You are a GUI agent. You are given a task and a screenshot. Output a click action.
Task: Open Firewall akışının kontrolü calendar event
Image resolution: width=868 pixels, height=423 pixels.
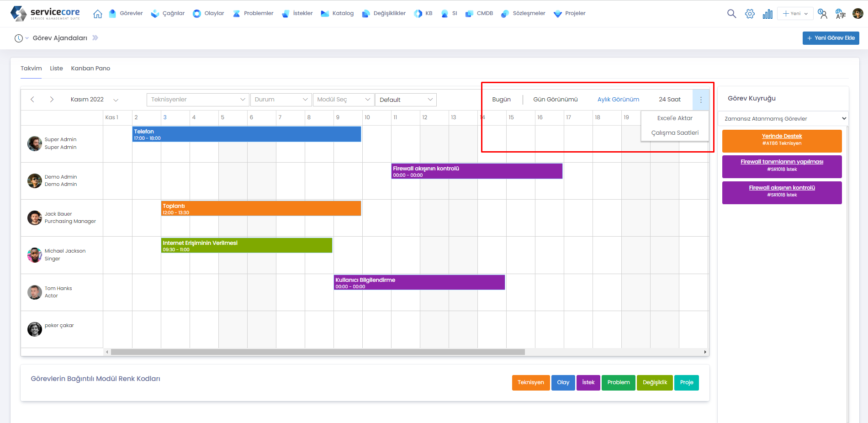(x=477, y=171)
